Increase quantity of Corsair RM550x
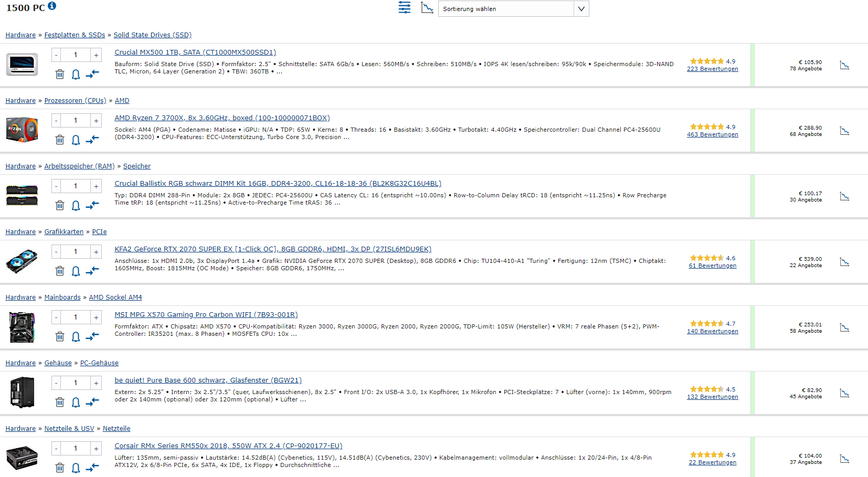Screen dimensions: 868x477 click(96, 449)
